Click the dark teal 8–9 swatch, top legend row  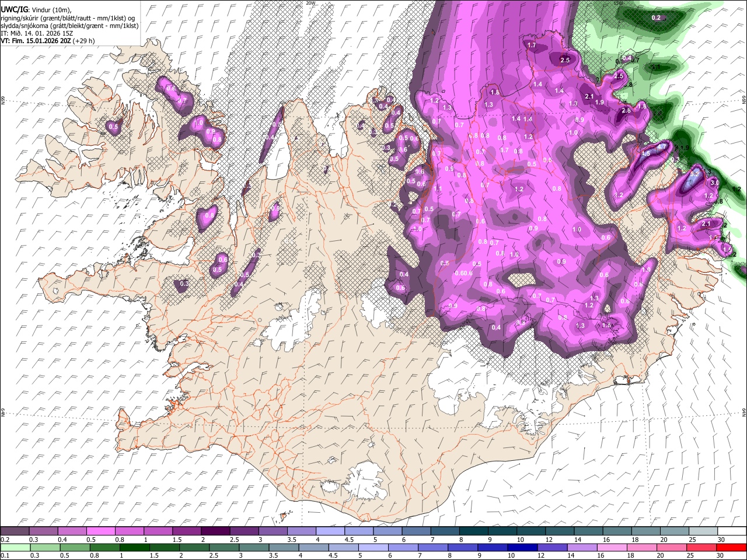tap(474, 531)
